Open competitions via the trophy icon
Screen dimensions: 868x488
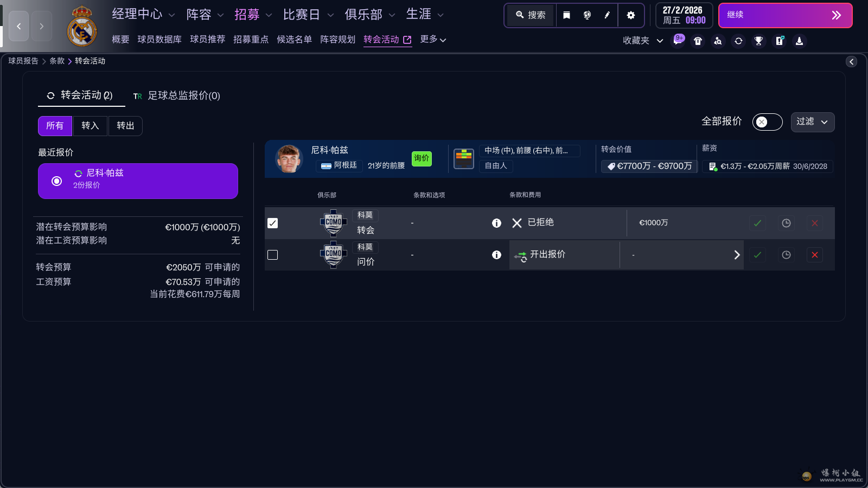758,41
